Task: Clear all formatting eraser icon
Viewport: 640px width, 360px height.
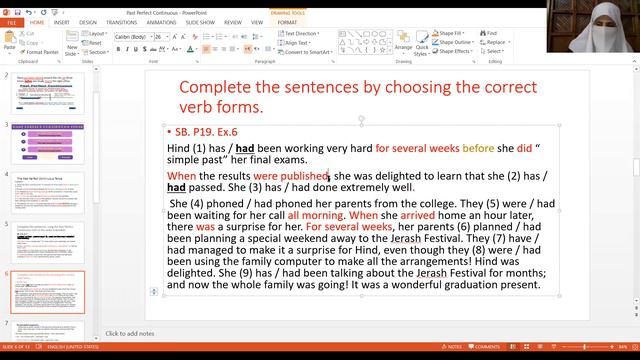Action: coord(195,37)
